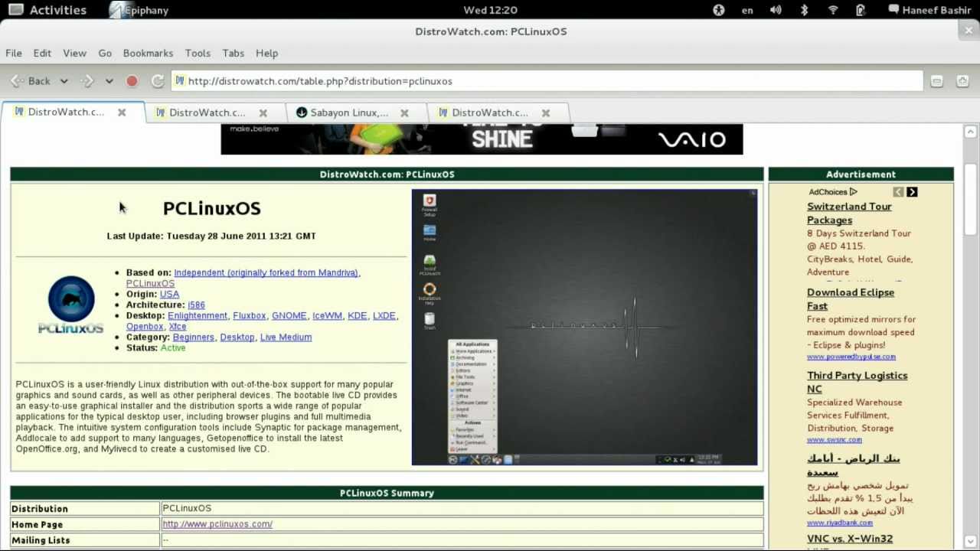Open the PCLinuxOS desktop screenshot
Screen dimensions: 980x551
pos(584,328)
